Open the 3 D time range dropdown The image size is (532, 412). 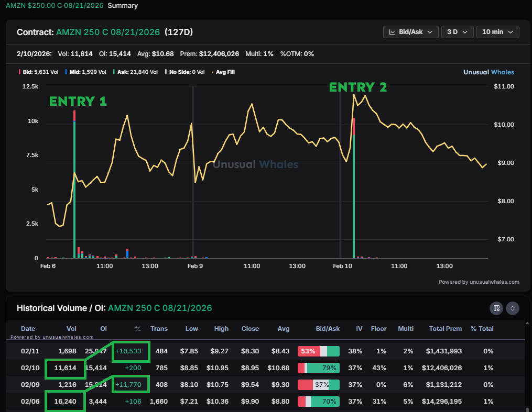(x=457, y=32)
